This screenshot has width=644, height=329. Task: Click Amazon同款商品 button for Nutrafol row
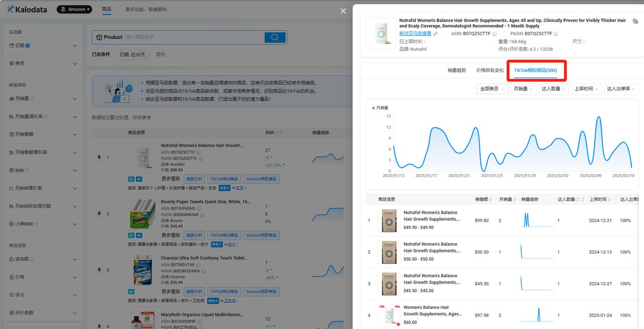pos(261,179)
